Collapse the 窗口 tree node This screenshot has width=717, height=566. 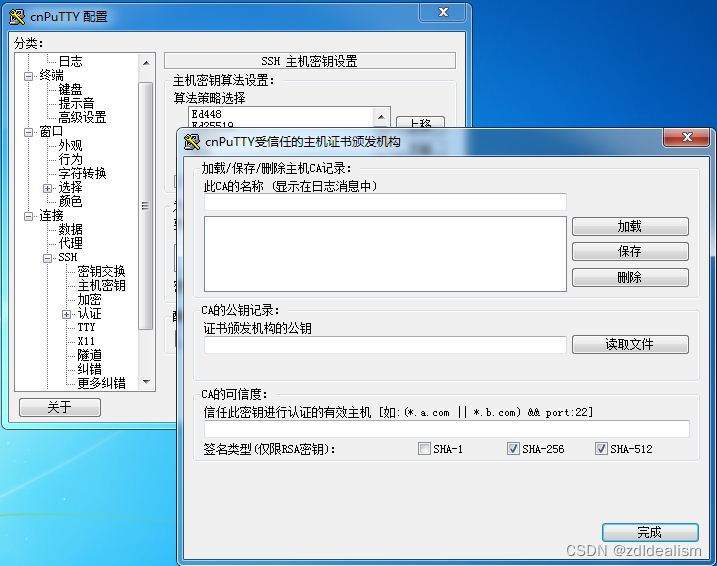coord(28,132)
